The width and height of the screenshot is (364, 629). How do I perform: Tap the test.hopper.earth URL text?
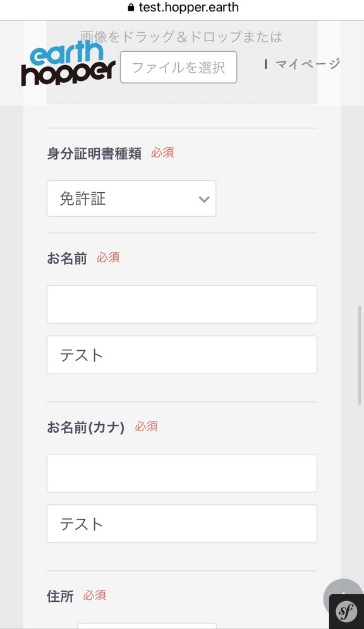[x=188, y=7]
